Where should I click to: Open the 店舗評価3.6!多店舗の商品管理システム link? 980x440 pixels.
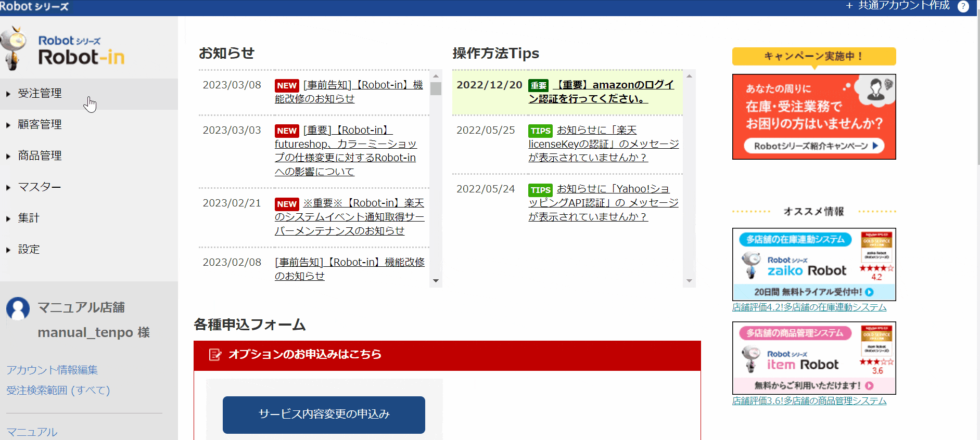(x=809, y=401)
